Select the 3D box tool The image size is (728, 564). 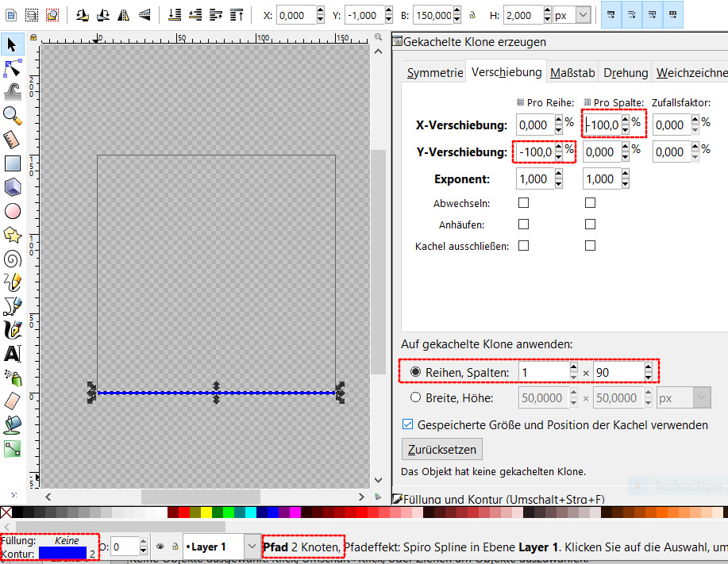click(x=12, y=187)
